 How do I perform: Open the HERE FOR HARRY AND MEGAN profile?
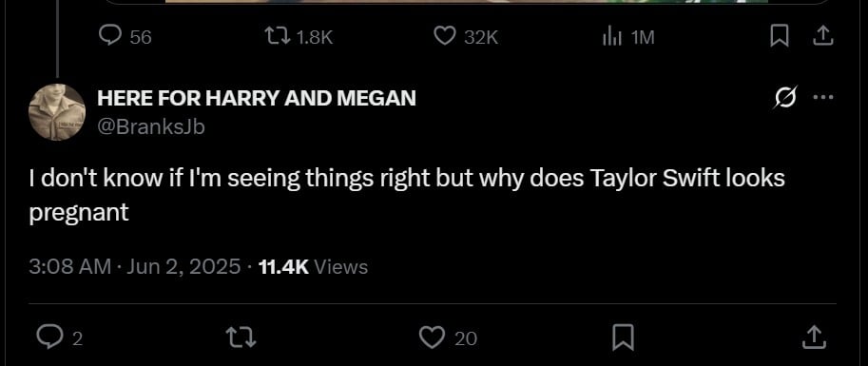pyautogui.click(x=257, y=98)
